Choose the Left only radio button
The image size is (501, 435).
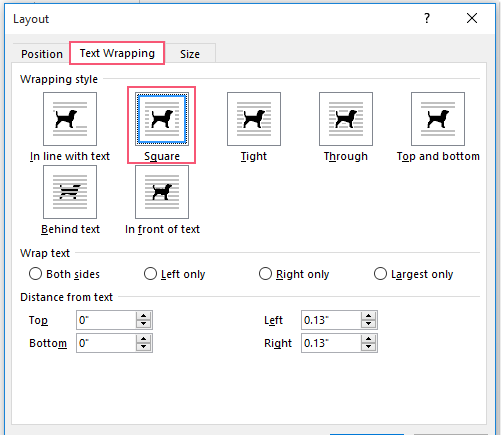(150, 274)
